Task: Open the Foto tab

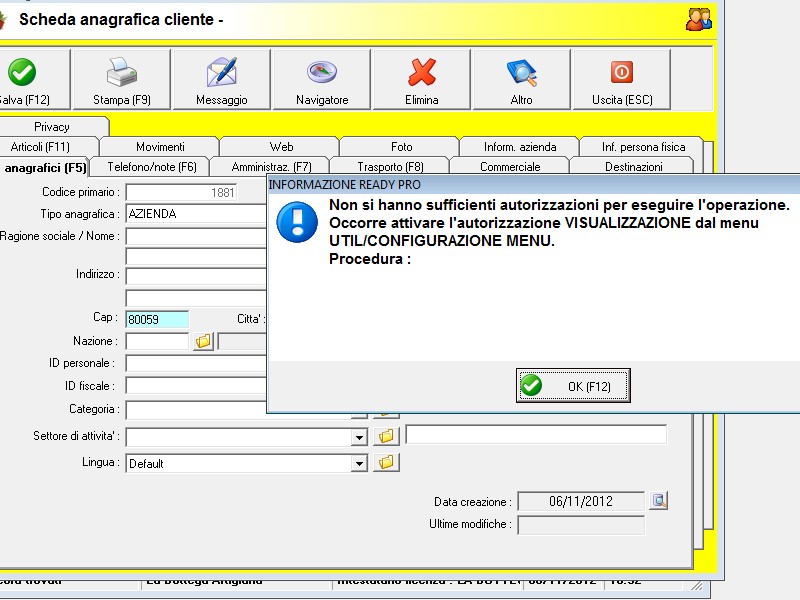Action: [401, 147]
